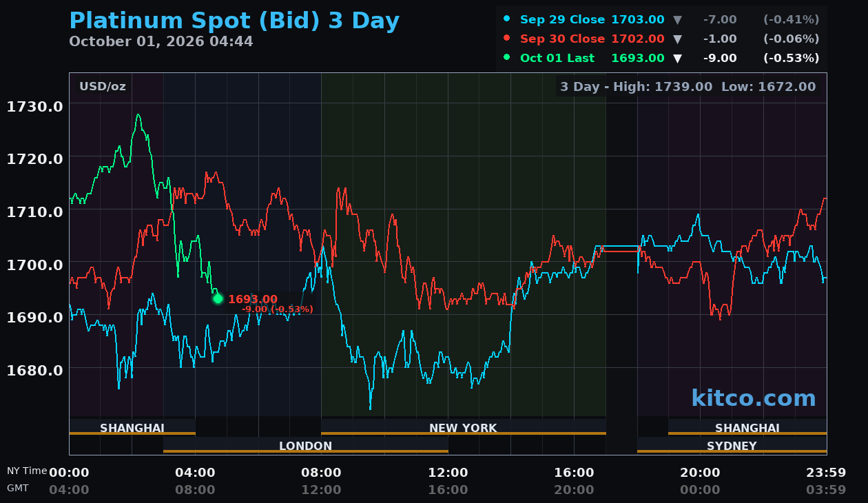Image resolution: width=868 pixels, height=503 pixels.
Task: Click the 1690.0 price axis label
Action: click(x=35, y=317)
